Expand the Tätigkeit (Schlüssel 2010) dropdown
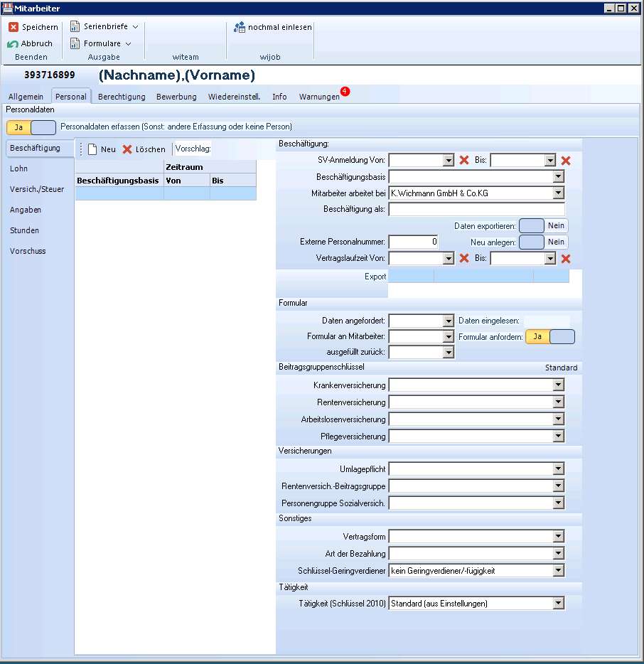The image size is (644, 664). [559, 603]
